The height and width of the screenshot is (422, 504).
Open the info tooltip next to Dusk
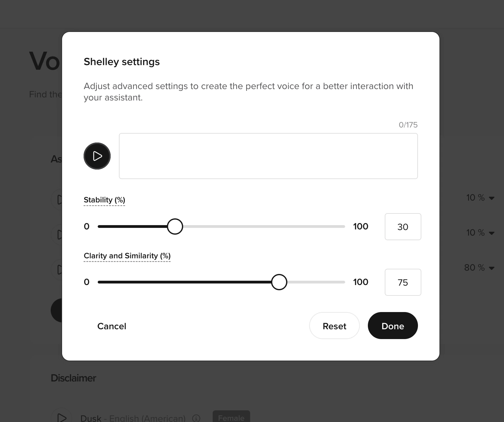[196, 418]
